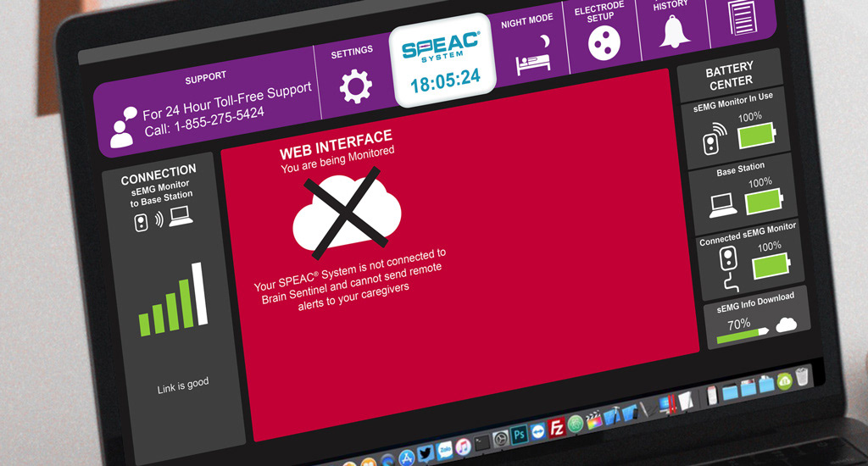Toggle Night Mode bed icon
868x466 pixels.
coord(533,57)
